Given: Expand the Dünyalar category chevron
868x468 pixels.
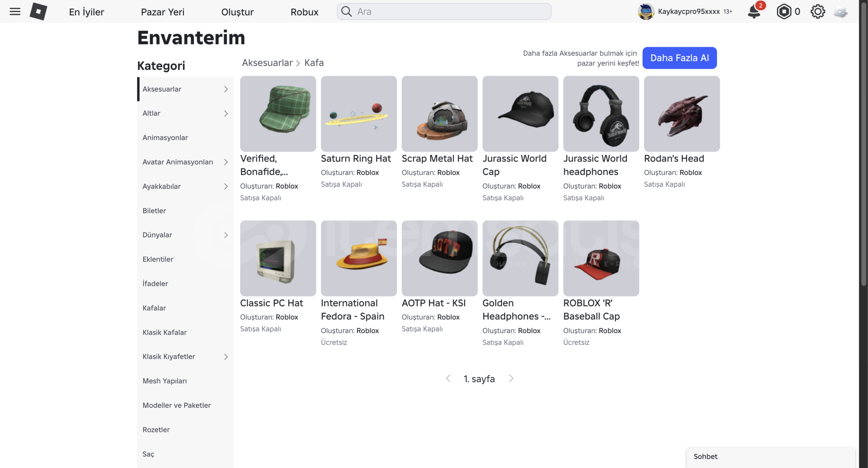Looking at the screenshot, I should [x=226, y=235].
